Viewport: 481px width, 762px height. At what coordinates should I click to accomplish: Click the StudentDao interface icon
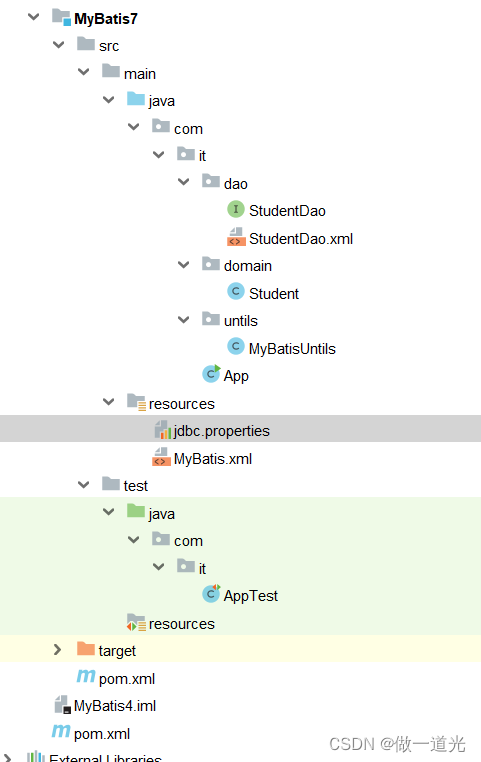(236, 209)
